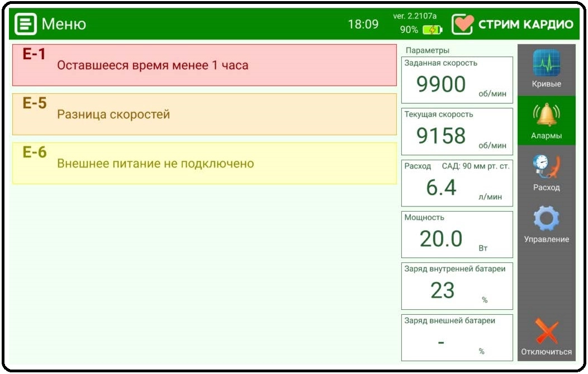Click the version 2.2107a text
The image size is (588, 374).
click(x=415, y=16)
